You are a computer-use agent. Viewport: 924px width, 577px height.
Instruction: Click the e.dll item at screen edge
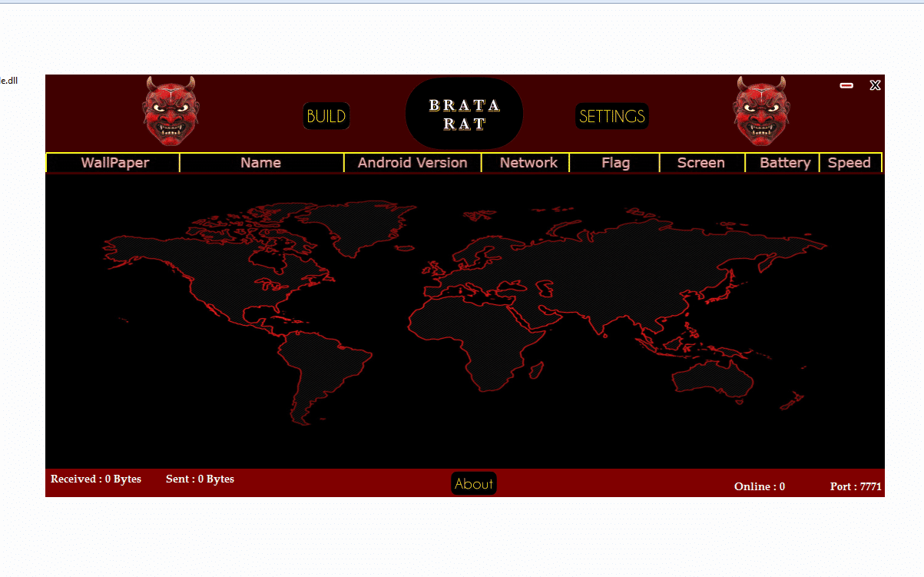tap(8, 80)
